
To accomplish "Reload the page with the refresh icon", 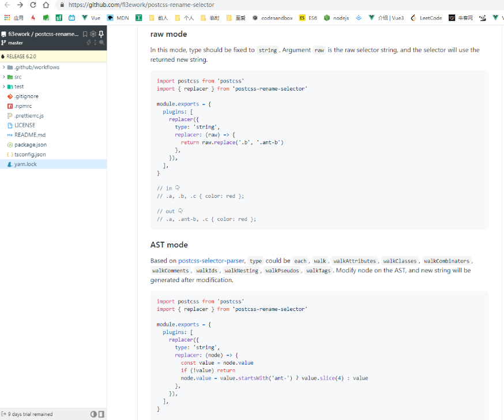I will pos(33,5).
